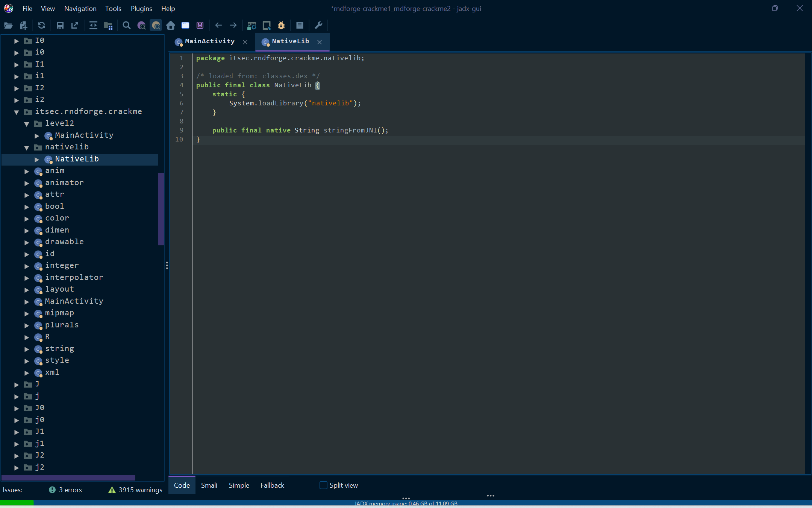Click the Reload files icon
The width and height of the screenshot is (812, 508).
(41, 25)
